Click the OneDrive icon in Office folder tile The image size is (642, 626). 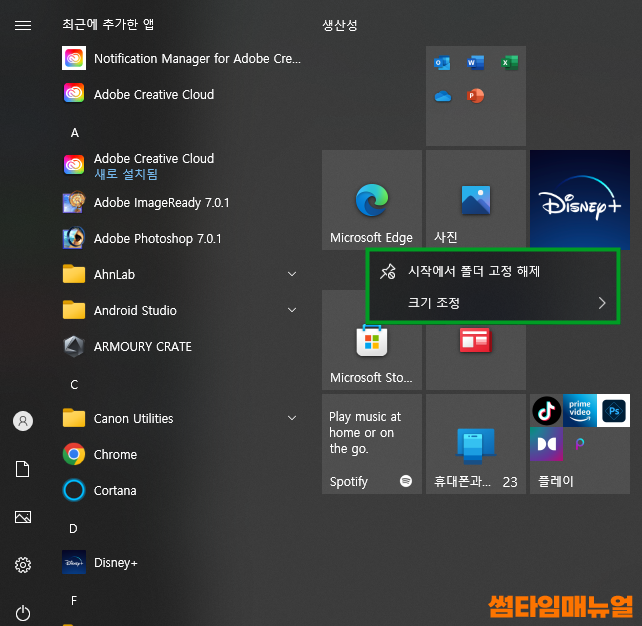pos(443,96)
